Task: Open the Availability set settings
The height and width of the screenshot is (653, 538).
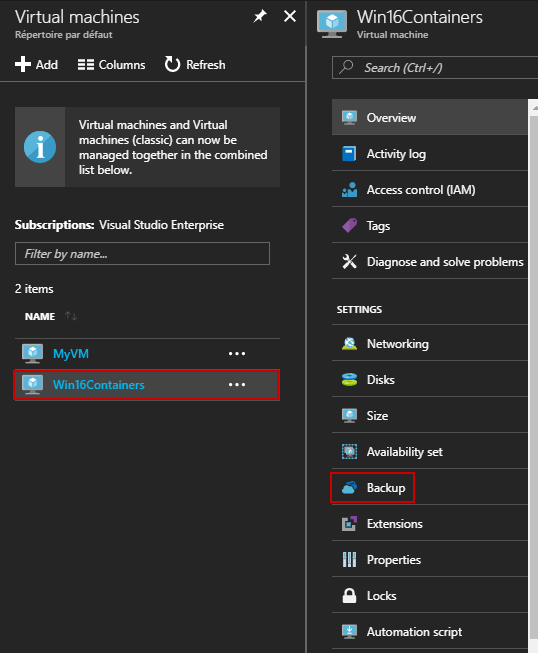Action: [430, 451]
